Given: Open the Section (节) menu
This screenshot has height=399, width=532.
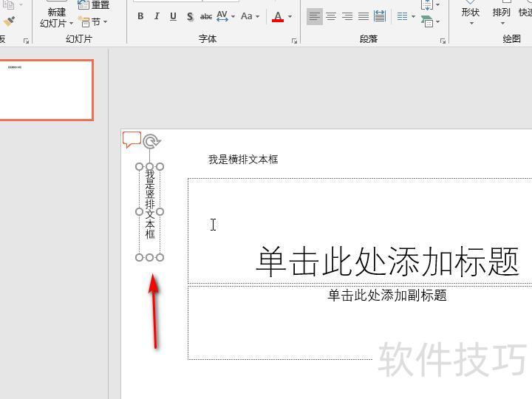Looking at the screenshot, I should (94, 22).
